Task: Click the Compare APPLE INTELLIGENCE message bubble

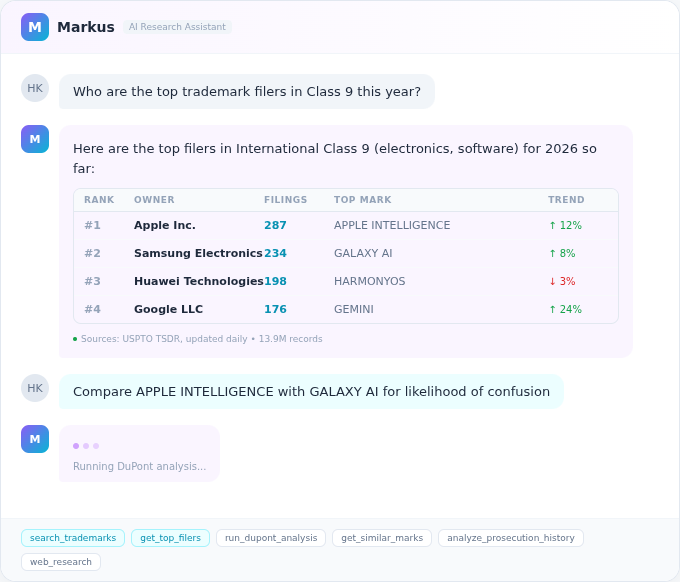Action: (311, 392)
